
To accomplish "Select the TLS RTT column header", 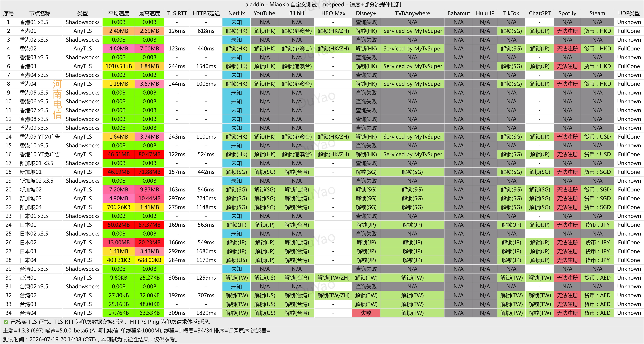I will [177, 14].
